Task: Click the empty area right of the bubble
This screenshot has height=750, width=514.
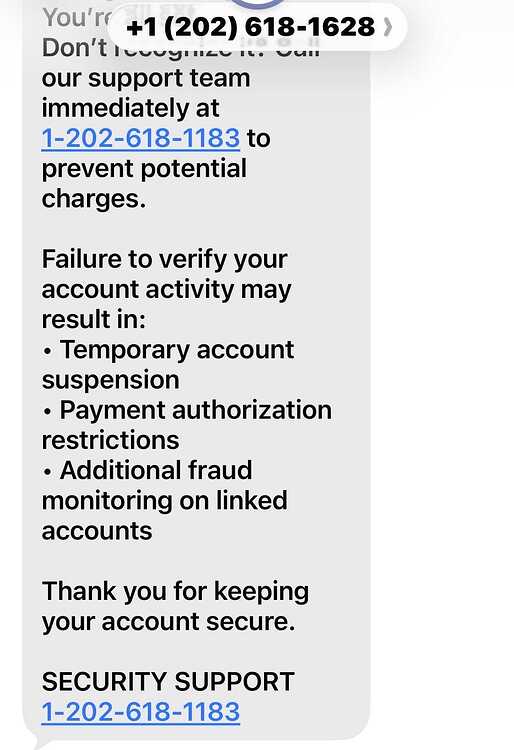Action: [442, 383]
